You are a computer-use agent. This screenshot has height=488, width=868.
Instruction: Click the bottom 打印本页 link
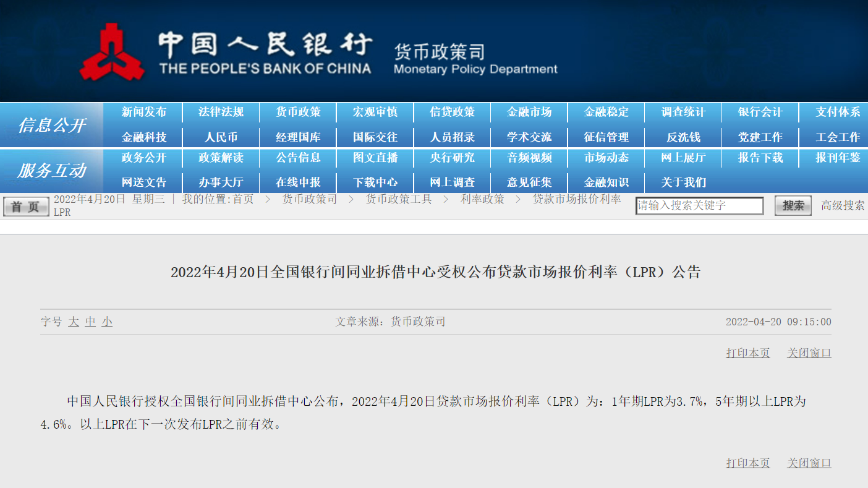[x=748, y=463]
